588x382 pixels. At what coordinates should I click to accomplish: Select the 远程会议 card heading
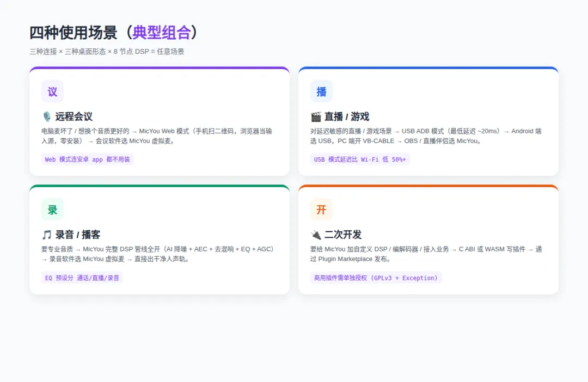tap(74, 116)
